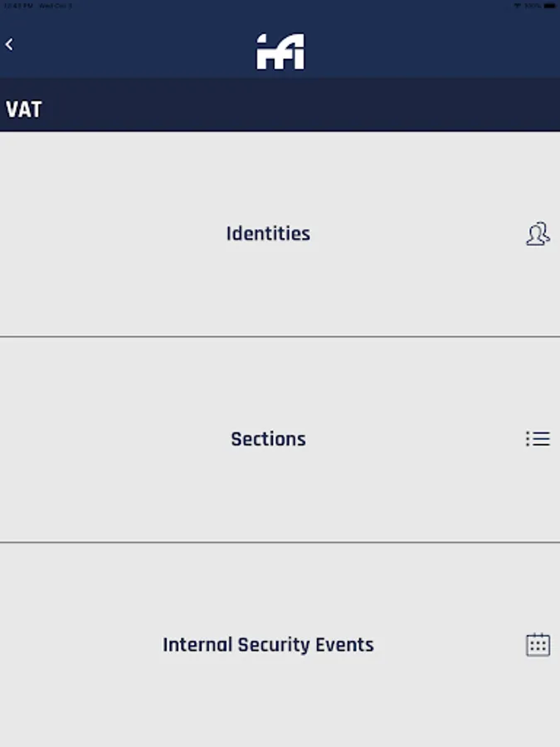Tap empty left area of Internal Security Events row

[x=66, y=645]
